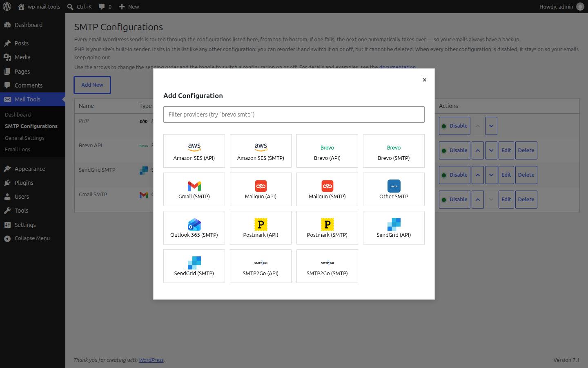Choose Outlook 365 (SMTP) provider
The image size is (588, 368).
pyautogui.click(x=194, y=228)
